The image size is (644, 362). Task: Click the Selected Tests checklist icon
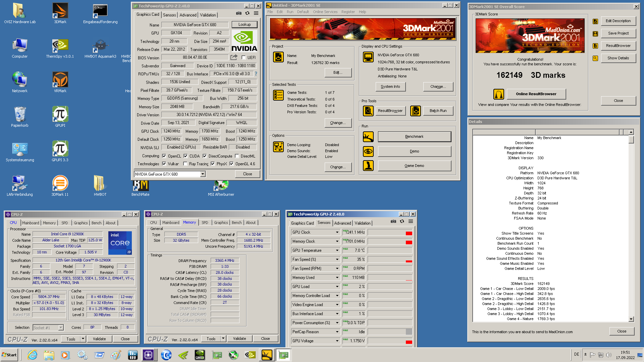click(278, 95)
